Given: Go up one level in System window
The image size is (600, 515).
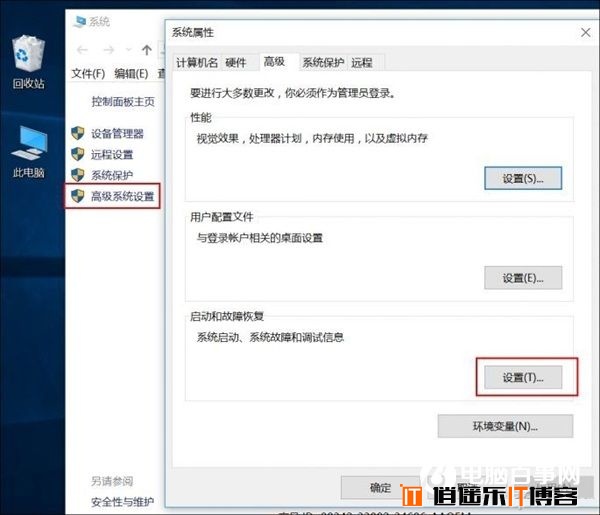Looking at the screenshot, I should point(147,50).
